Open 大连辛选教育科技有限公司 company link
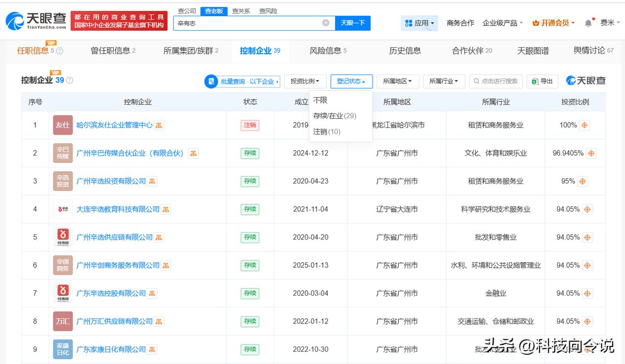 tap(118, 209)
